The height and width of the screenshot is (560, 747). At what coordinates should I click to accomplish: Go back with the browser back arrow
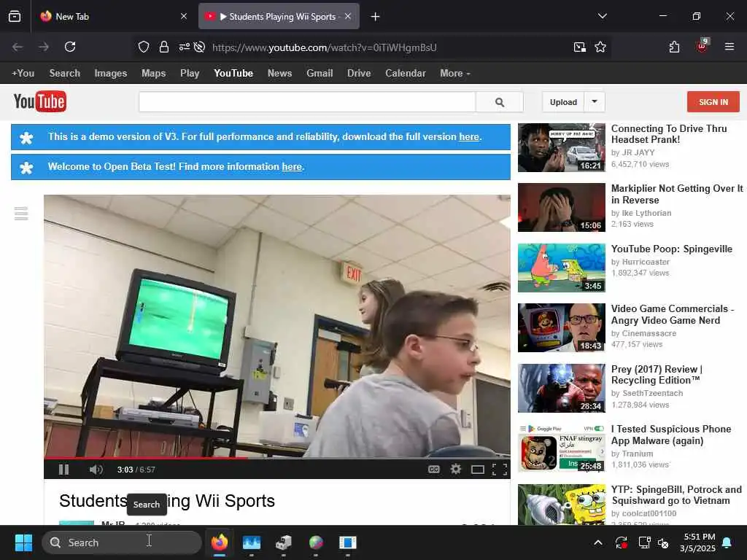(x=18, y=47)
